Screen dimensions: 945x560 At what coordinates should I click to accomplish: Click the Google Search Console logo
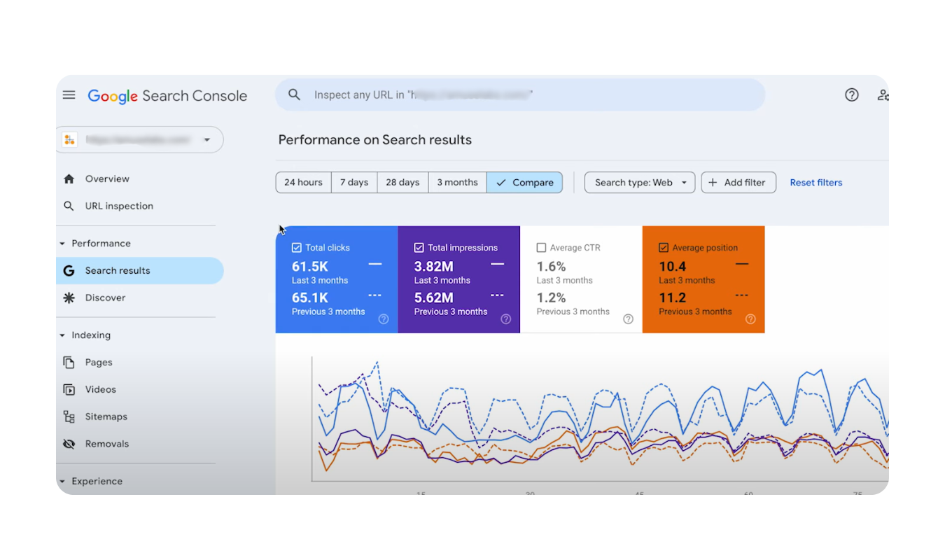(167, 96)
